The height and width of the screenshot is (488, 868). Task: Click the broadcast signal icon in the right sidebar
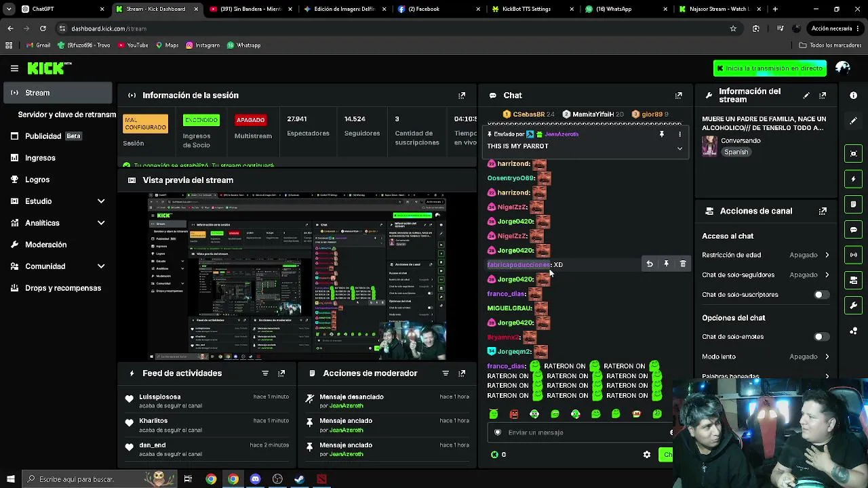[x=854, y=255]
